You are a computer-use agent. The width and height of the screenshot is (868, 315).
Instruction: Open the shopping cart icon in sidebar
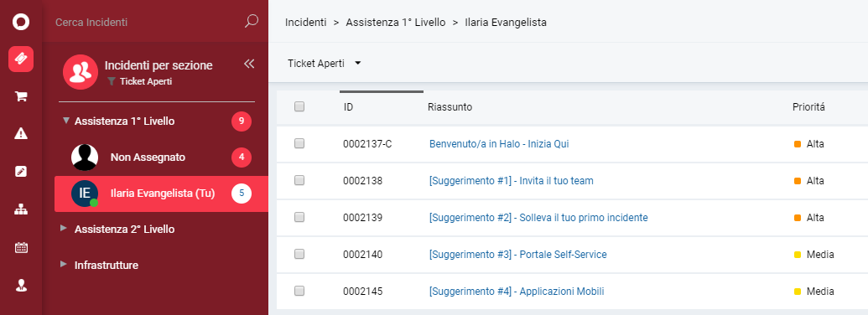click(21, 96)
